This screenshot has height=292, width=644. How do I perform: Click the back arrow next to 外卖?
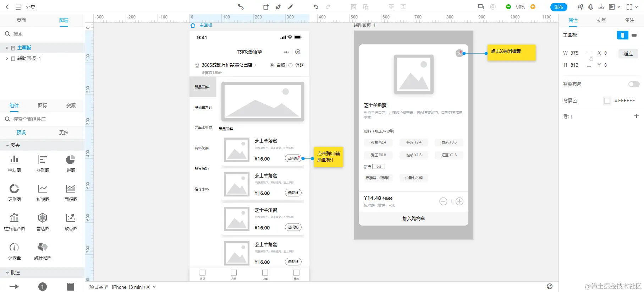(7, 7)
